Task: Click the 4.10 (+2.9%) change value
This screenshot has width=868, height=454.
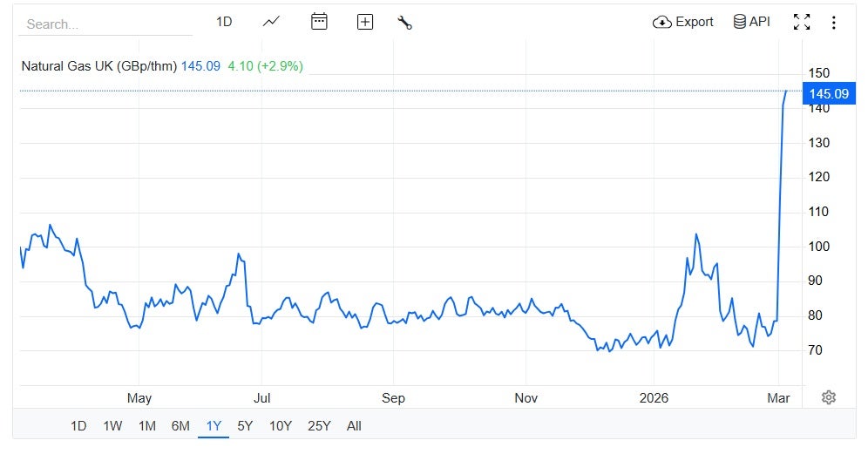Action: [265, 66]
